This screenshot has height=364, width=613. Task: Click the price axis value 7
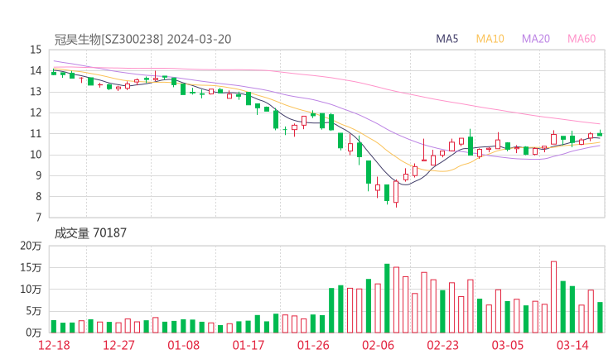(x=38, y=218)
